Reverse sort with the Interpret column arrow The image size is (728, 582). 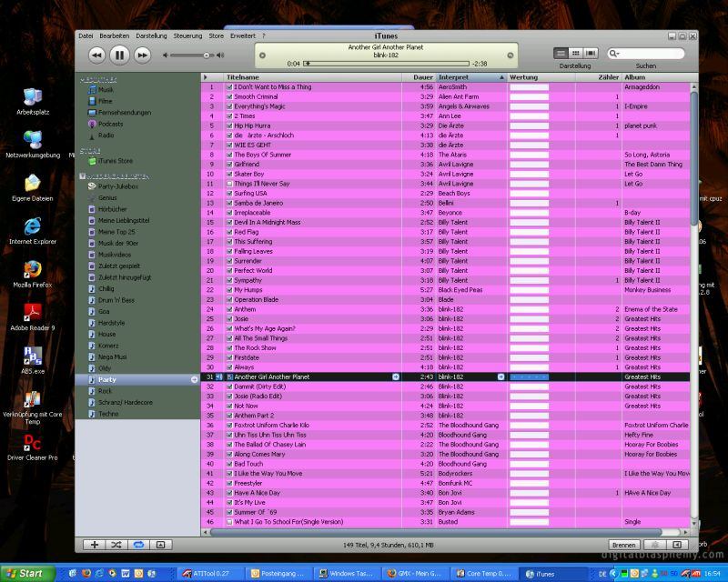[x=501, y=77]
